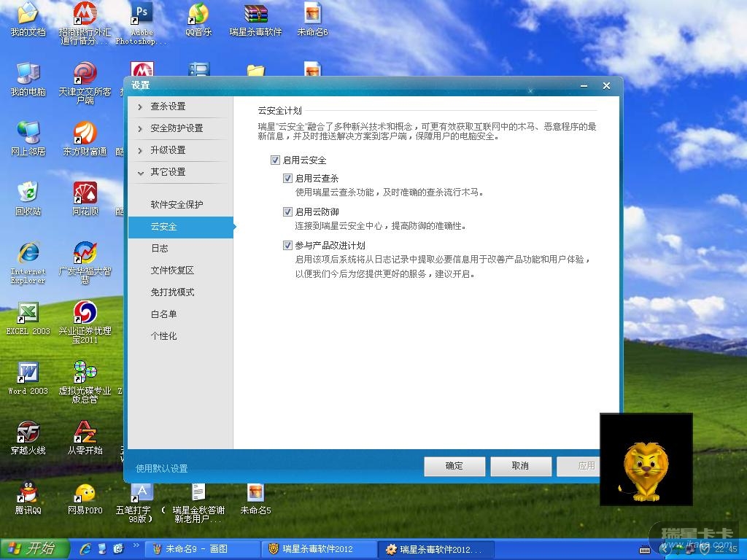Screen dimensions: 747x560
Task: Click the 取消 button
Action: pos(521,466)
